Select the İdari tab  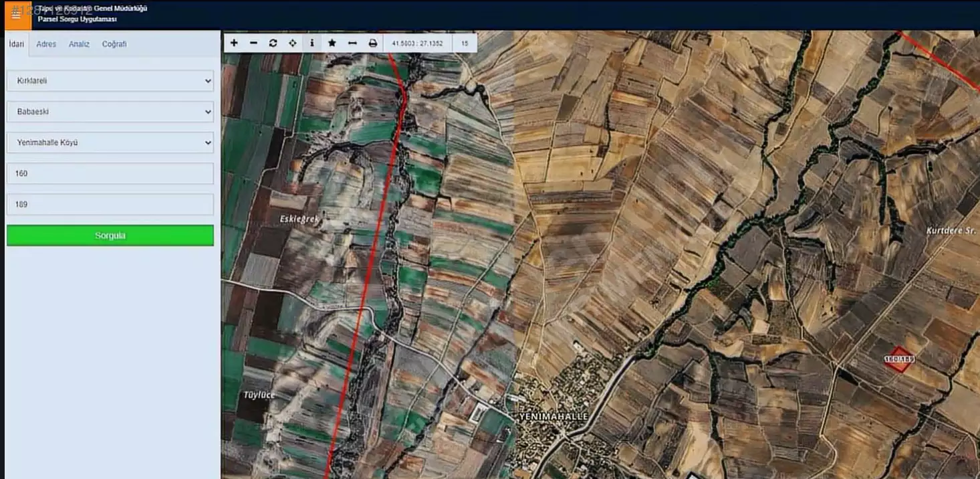click(x=16, y=44)
